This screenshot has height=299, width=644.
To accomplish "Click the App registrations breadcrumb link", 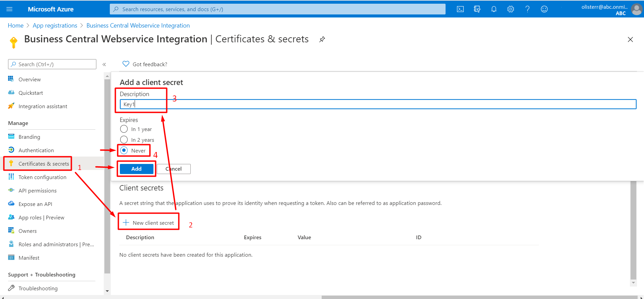I will (x=55, y=26).
